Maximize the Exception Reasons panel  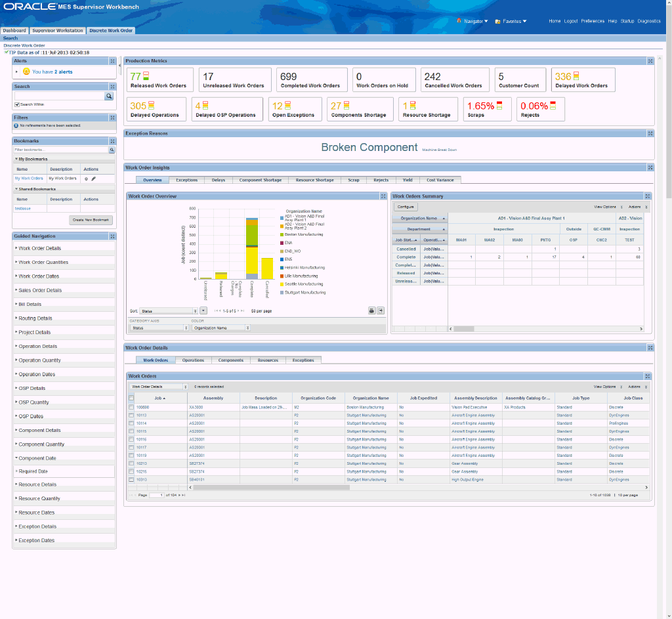tap(650, 133)
